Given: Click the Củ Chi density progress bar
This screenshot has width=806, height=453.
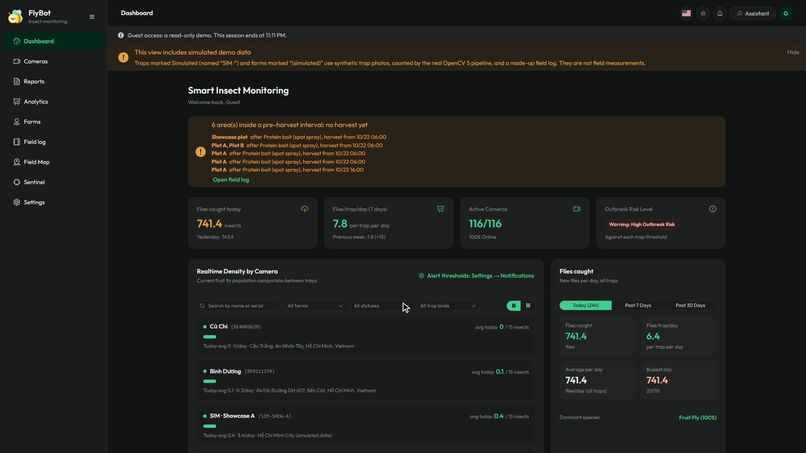Looking at the screenshot, I should [210, 337].
